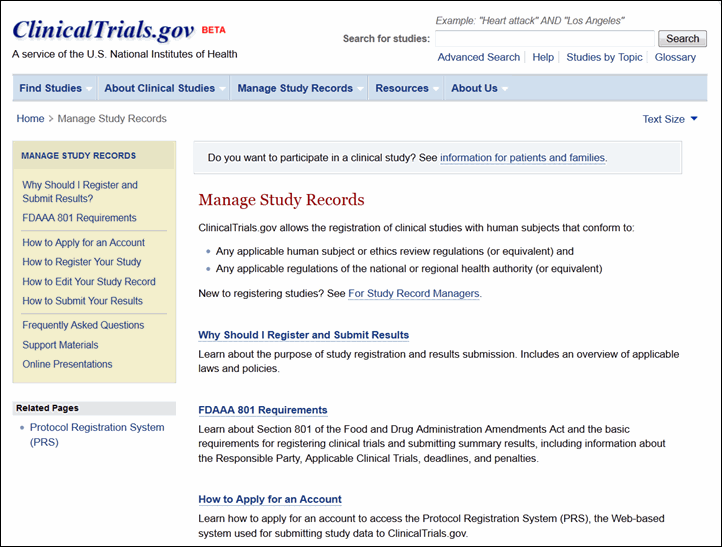The height and width of the screenshot is (547, 722).
Task: Click the Search button
Action: click(x=682, y=39)
